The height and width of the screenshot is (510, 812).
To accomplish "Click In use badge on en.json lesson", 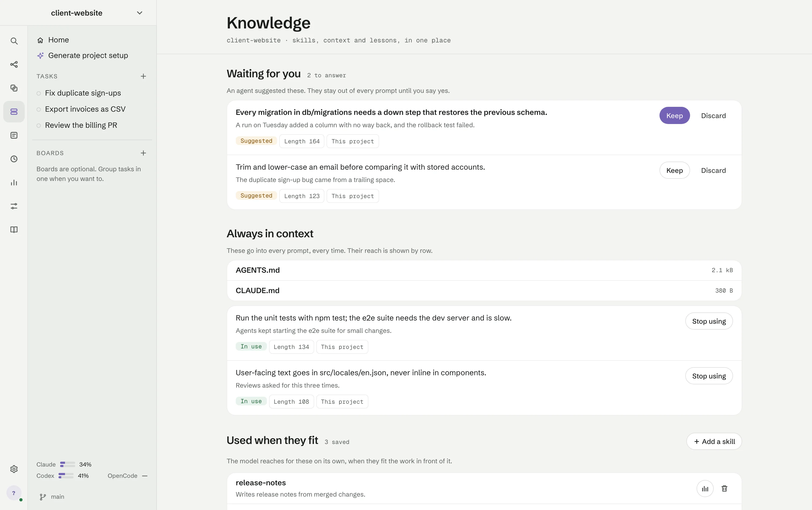I will coord(251,401).
